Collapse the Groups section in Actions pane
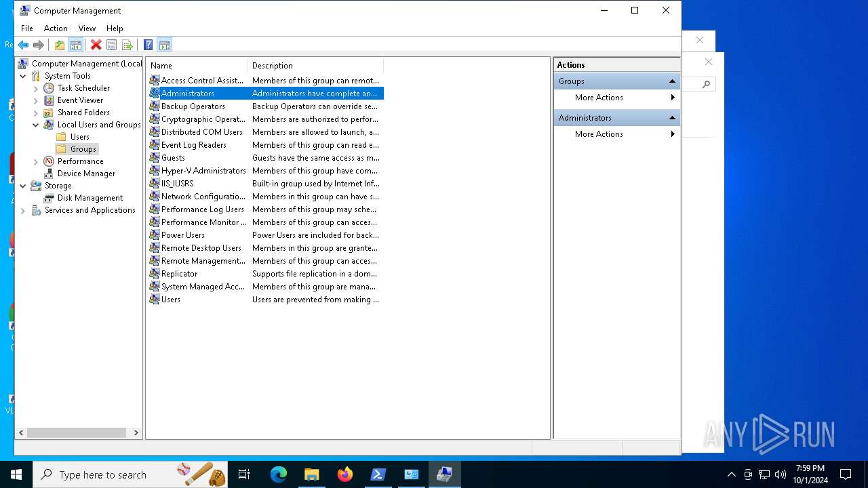Viewport: 868px width, 488px height. (672, 81)
